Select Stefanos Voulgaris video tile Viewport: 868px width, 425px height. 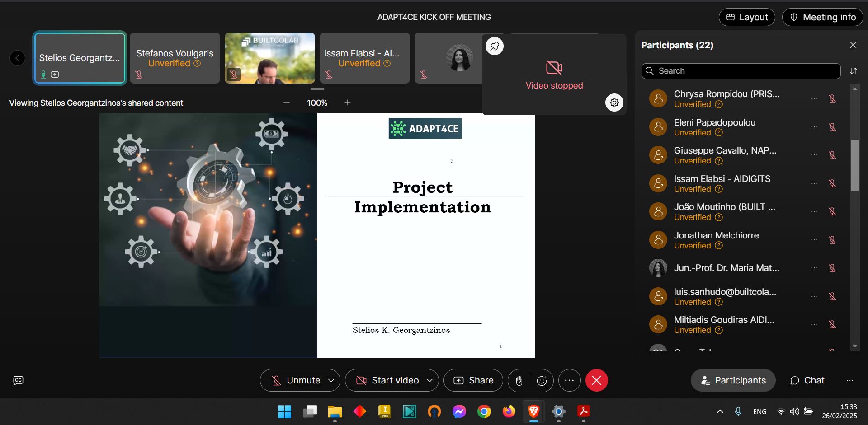[175, 58]
